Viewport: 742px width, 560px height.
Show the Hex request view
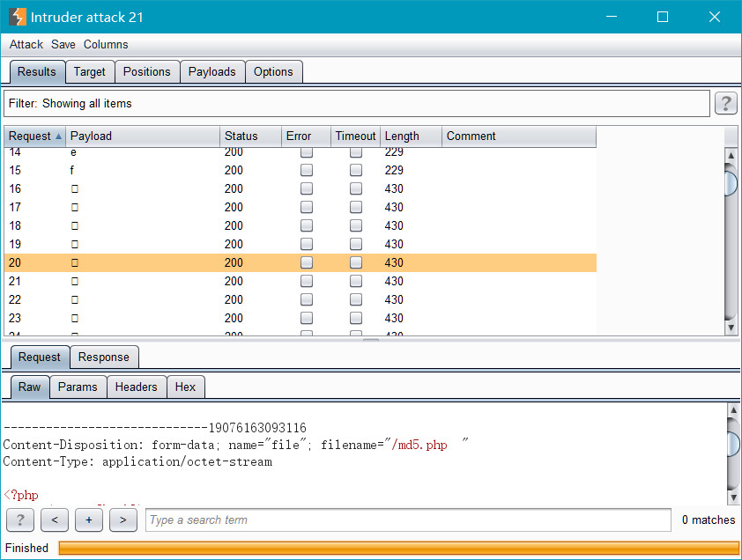tap(185, 387)
